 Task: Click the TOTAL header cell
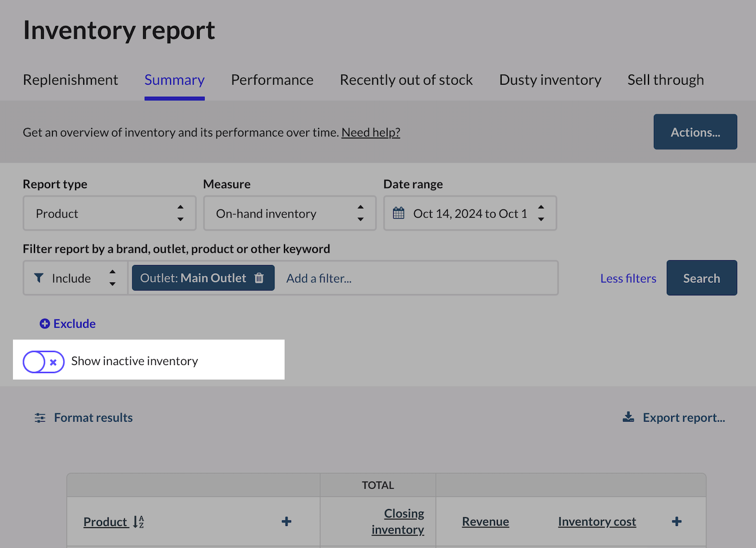click(x=378, y=485)
